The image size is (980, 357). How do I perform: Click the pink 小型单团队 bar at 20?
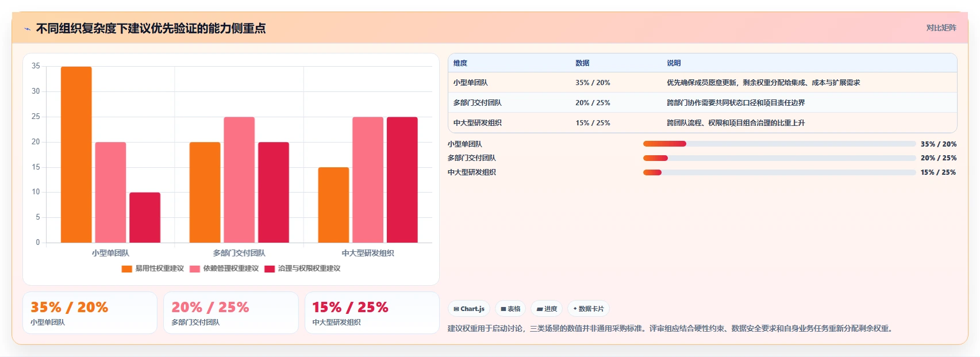click(110, 192)
